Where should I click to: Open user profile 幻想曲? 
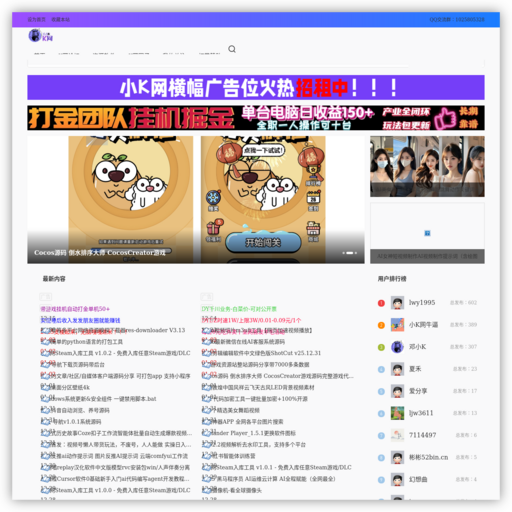click(x=418, y=479)
